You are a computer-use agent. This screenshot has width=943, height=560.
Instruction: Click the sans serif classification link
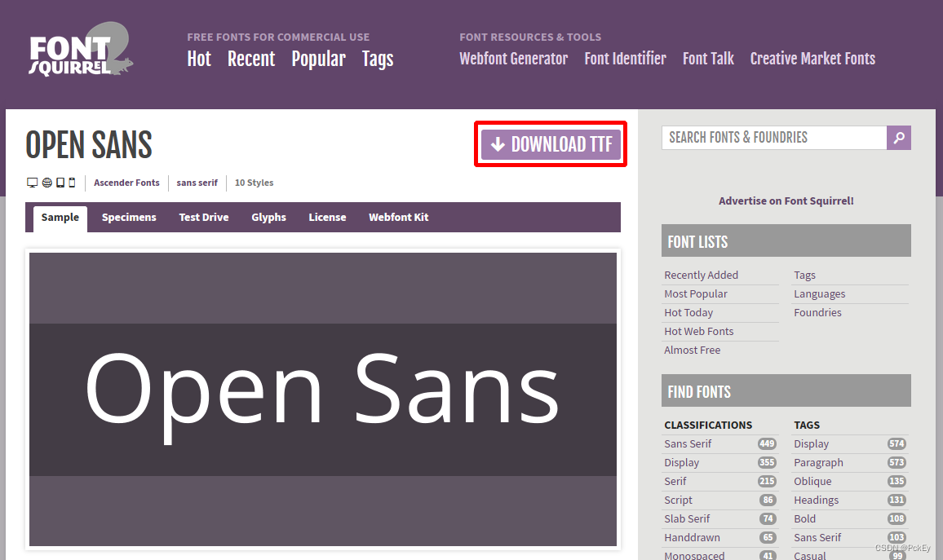(197, 183)
